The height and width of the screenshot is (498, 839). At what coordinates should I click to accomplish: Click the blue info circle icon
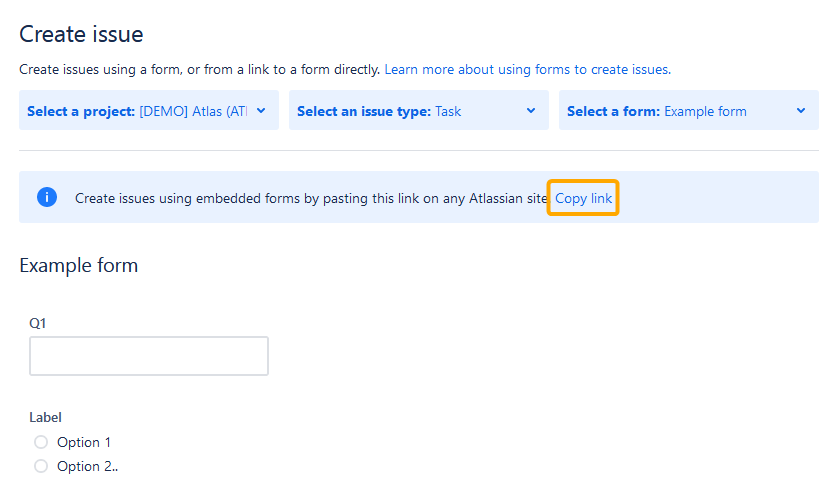coord(47,197)
